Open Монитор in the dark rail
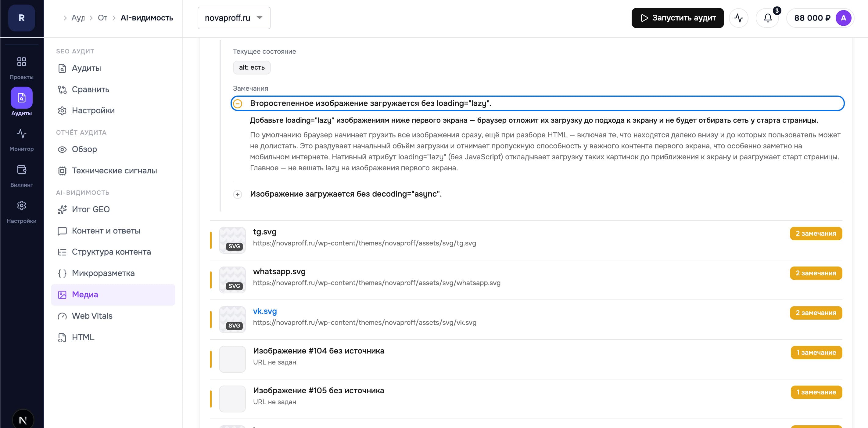Viewport: 868px width, 428px height. pos(22,140)
